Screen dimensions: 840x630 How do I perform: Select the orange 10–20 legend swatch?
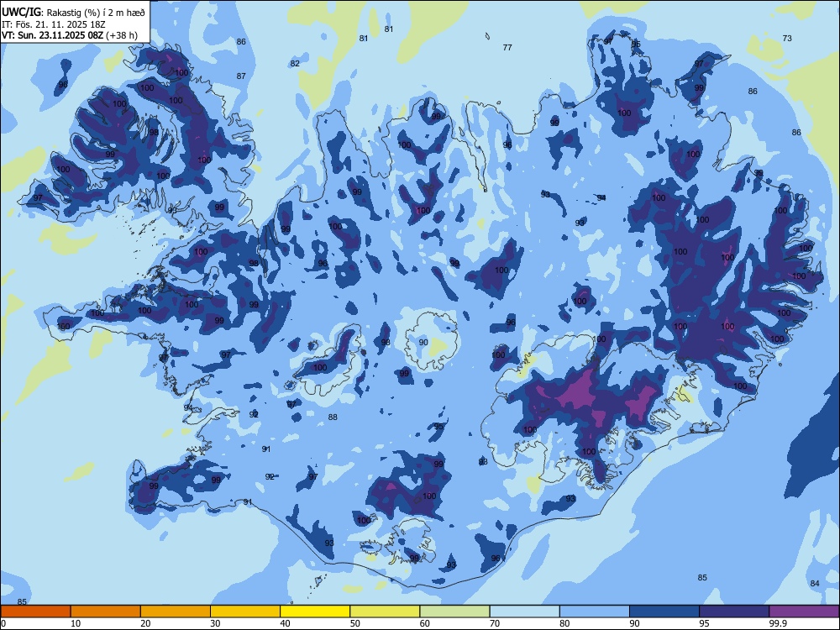pyautogui.click(x=106, y=612)
